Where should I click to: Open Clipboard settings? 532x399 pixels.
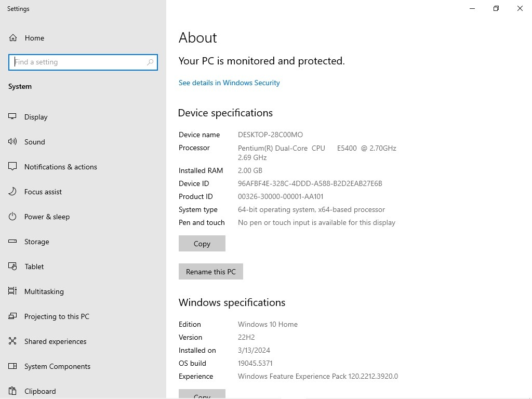pyautogui.click(x=83, y=391)
